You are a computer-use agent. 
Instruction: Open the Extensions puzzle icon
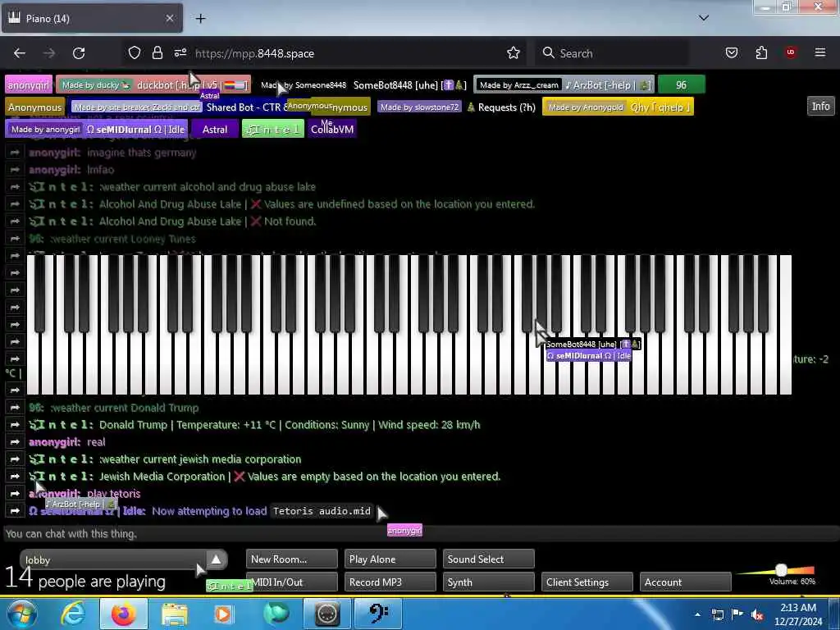pyautogui.click(x=761, y=52)
